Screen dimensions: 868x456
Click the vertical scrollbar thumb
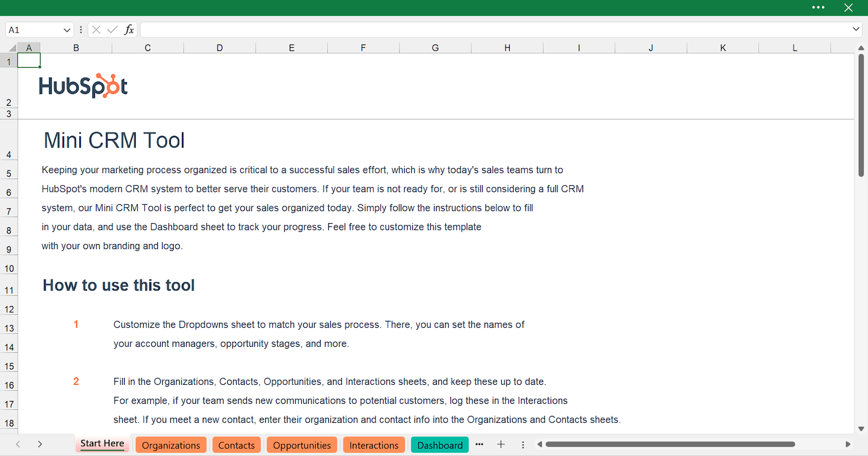[861, 115]
